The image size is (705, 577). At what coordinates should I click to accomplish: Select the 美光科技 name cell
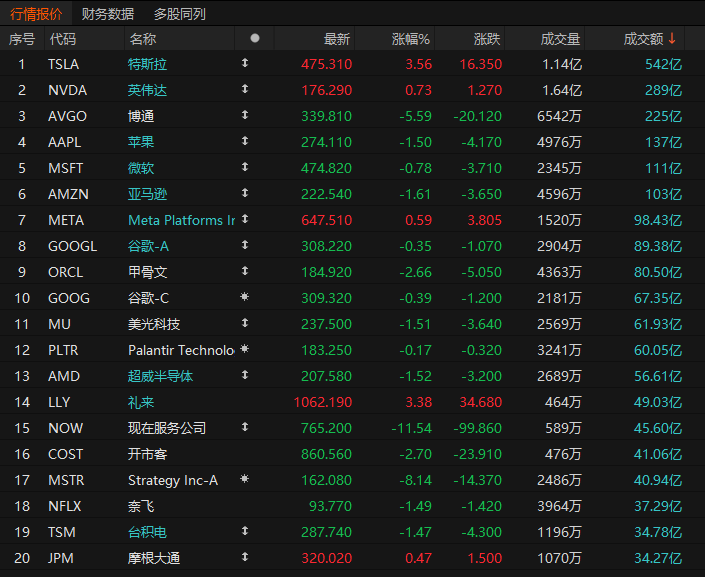[x=154, y=325]
